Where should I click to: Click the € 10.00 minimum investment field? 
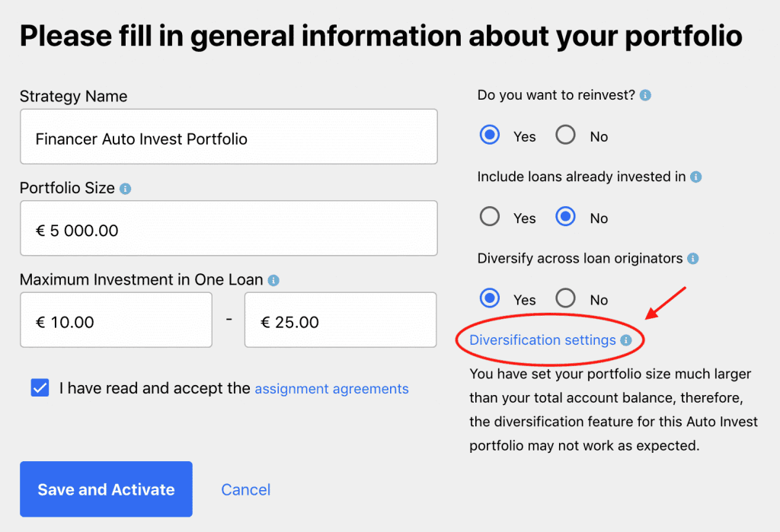point(116,320)
